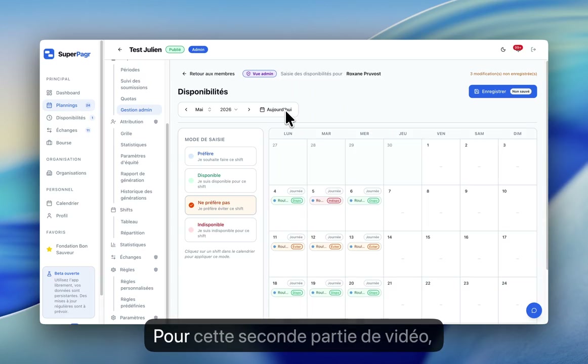Select the Ne préfère pas mode

click(221, 205)
